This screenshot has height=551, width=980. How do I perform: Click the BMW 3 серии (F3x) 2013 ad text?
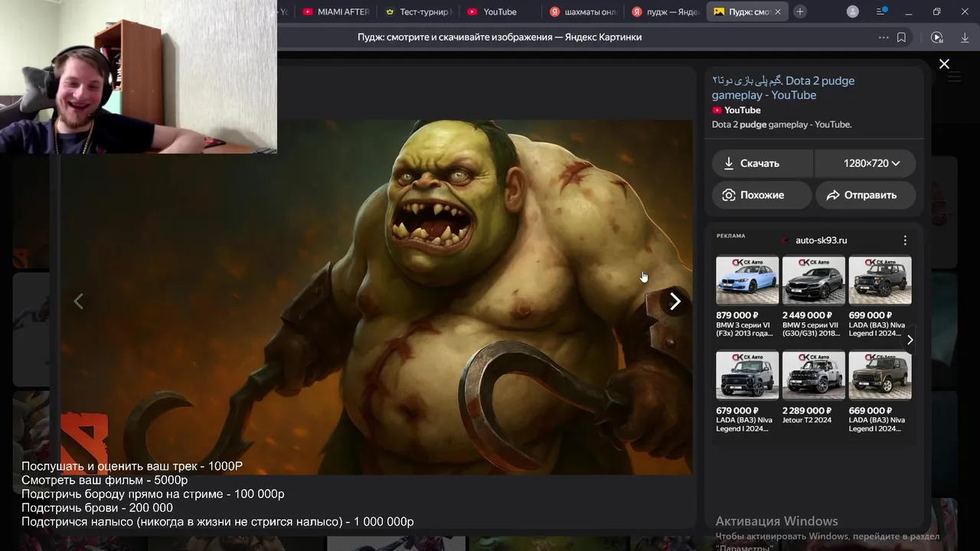click(746, 329)
